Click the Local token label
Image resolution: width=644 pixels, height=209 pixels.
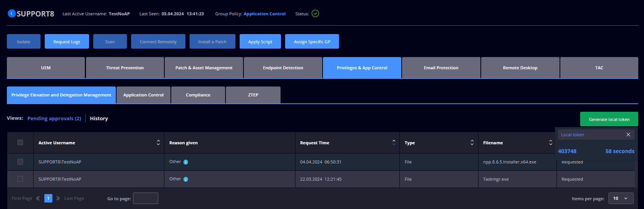tap(573, 135)
